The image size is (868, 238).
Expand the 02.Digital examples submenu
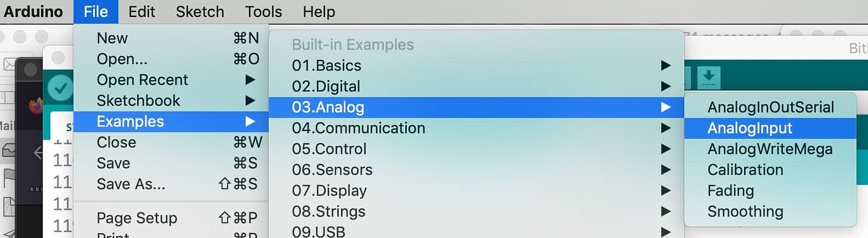pyautogui.click(x=476, y=86)
